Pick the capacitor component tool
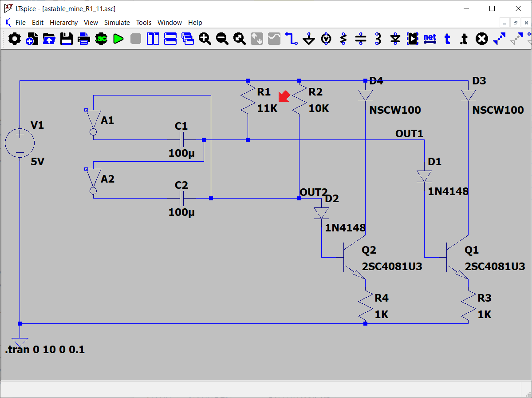532x398 pixels. pos(361,39)
